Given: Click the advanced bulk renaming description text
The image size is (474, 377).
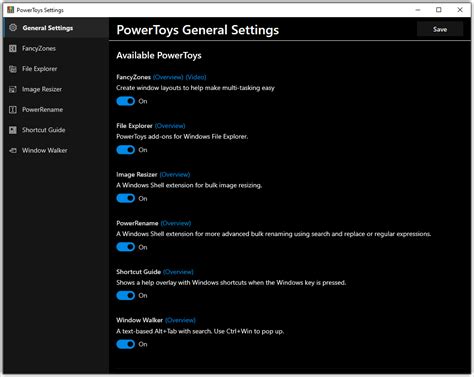Looking at the screenshot, I should click(x=273, y=234).
